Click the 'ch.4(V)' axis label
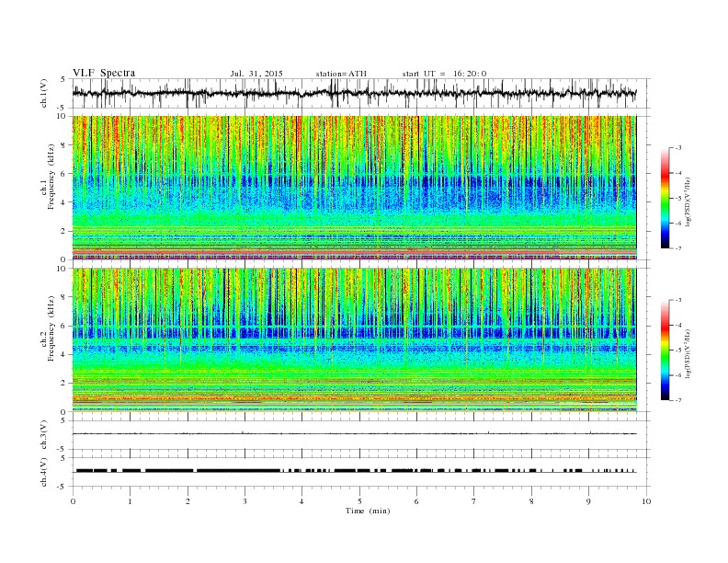Viewport: 728px width, 563px height. point(44,472)
